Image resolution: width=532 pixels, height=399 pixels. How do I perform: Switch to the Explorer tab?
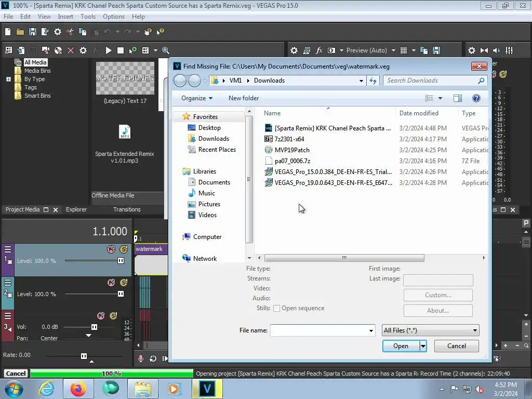click(x=76, y=209)
